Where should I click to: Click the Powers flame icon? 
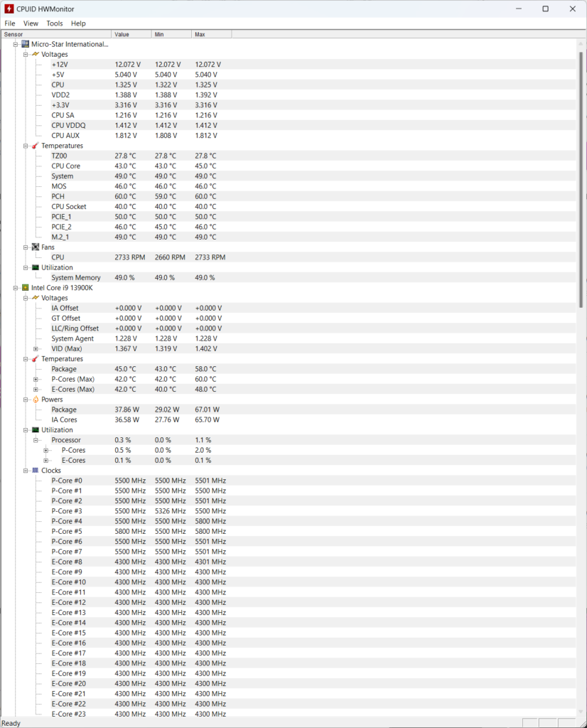click(x=36, y=400)
